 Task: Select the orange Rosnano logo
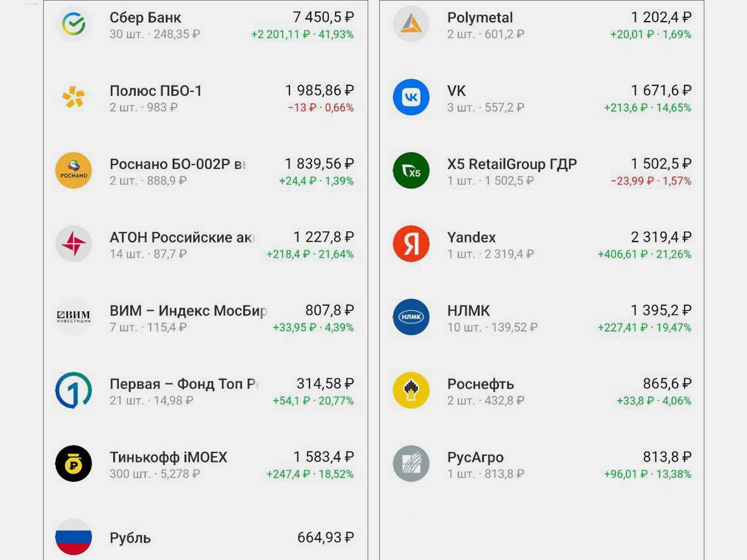point(73,170)
